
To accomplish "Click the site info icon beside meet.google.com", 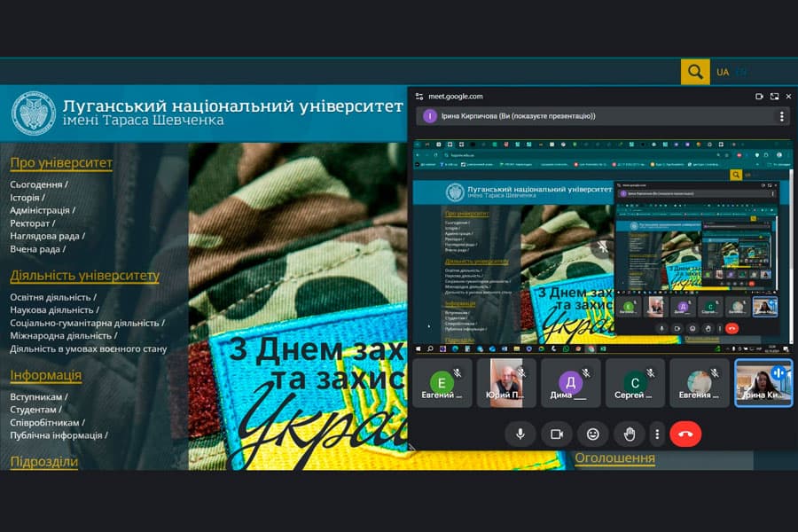I will [419, 96].
